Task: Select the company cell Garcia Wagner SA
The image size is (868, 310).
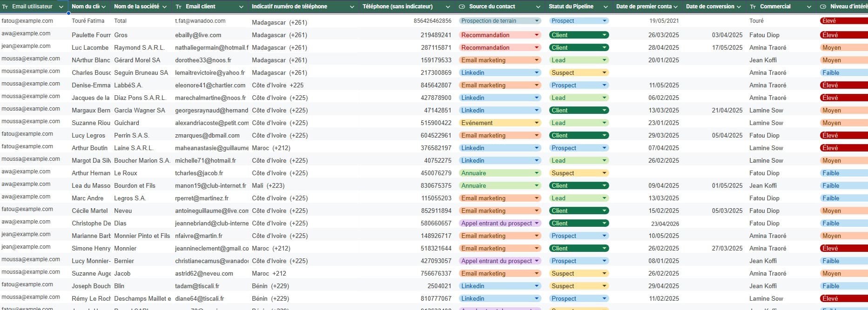Action: (x=140, y=110)
